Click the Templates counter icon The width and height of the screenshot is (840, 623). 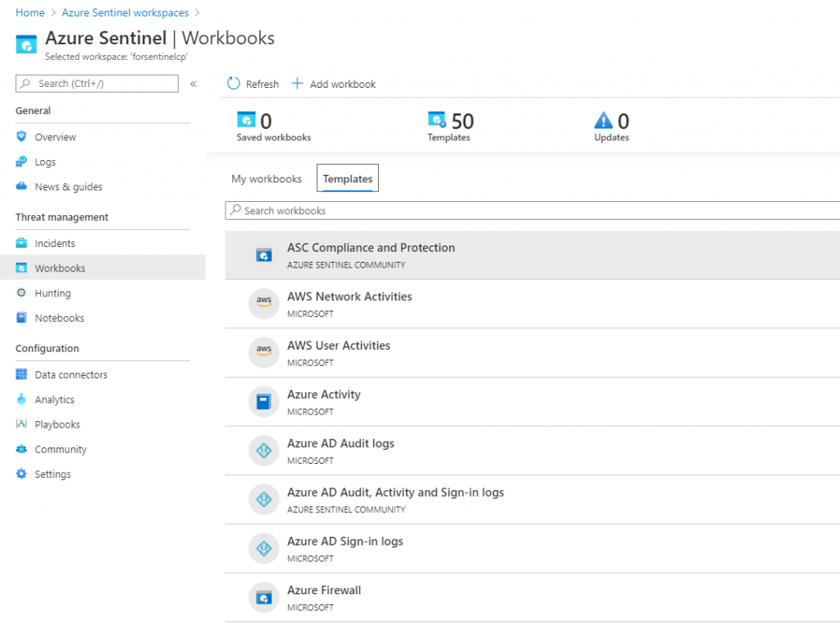pyautogui.click(x=437, y=119)
